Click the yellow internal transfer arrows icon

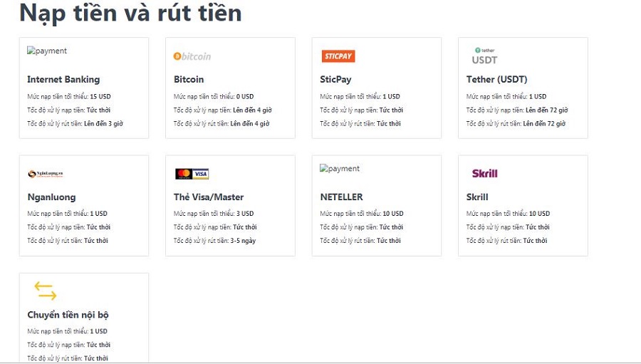(x=45, y=291)
